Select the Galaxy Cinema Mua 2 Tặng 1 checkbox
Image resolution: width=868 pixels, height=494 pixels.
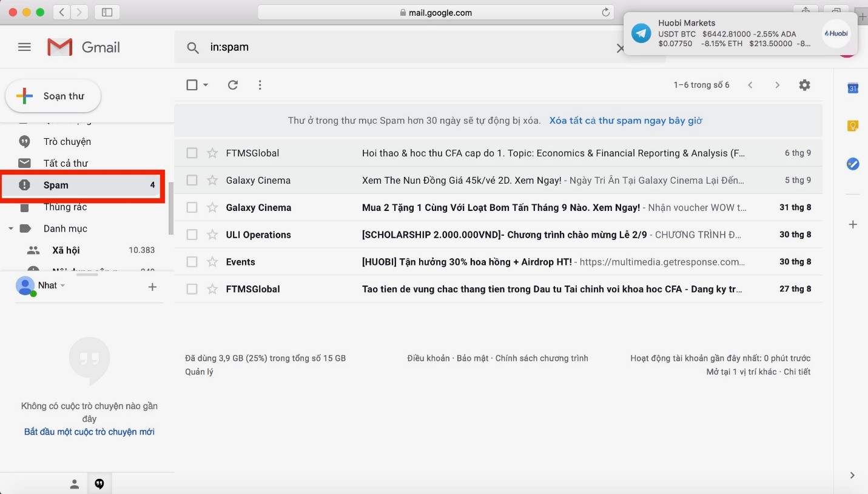click(x=192, y=207)
